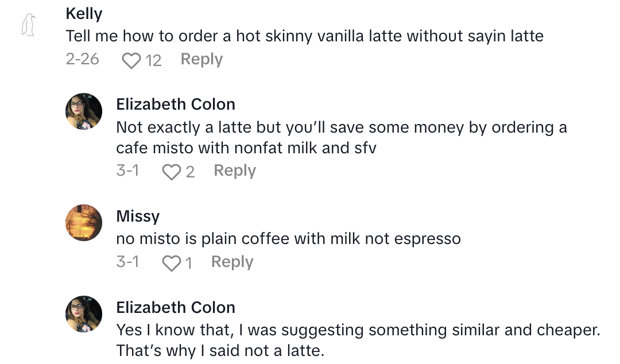Screen dimensions: 620x364
Task: Click Elizabeth Colon's username on first reply
Action: tap(176, 104)
